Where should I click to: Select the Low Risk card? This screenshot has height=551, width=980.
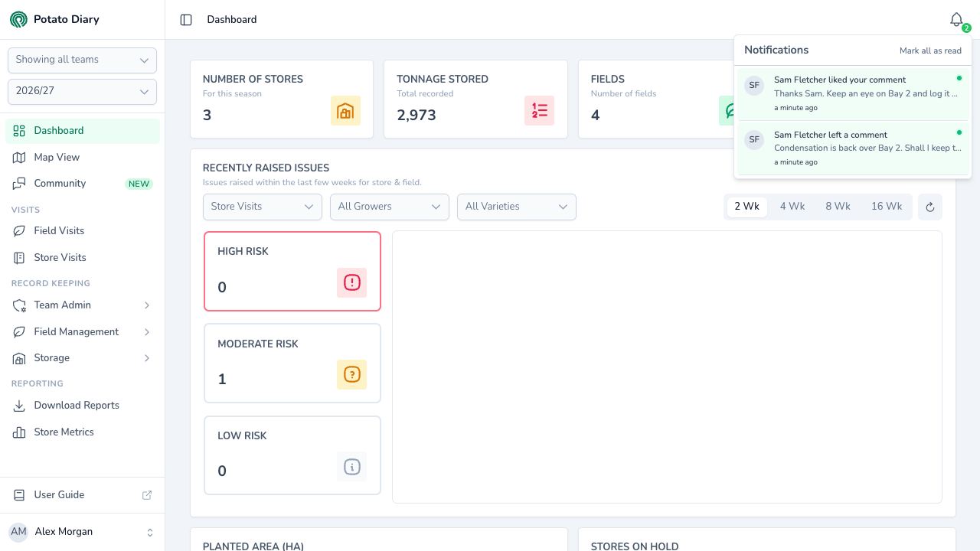pyautogui.click(x=292, y=455)
